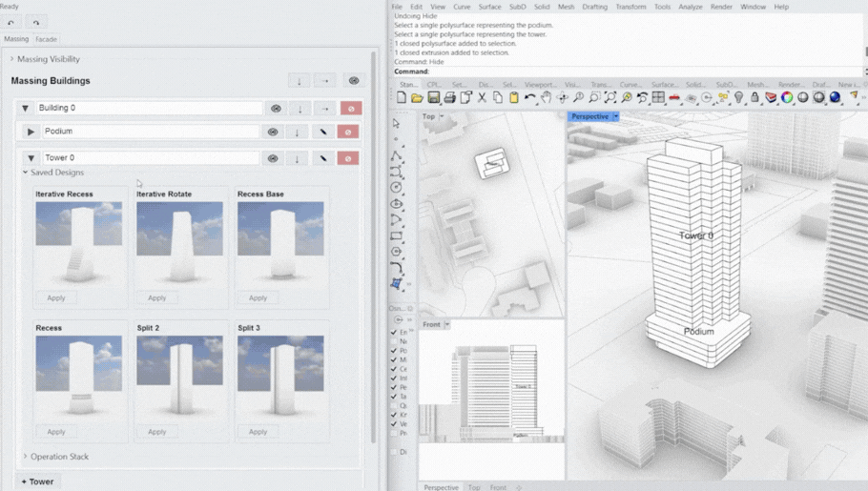This screenshot has height=491, width=868.
Task: Open the Analyze menu
Action: coord(691,7)
